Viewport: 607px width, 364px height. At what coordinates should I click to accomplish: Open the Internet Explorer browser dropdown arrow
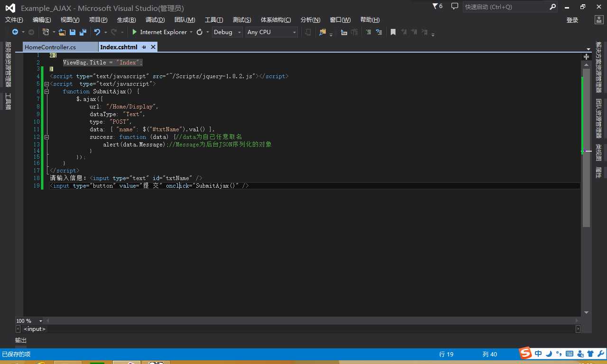(x=191, y=32)
